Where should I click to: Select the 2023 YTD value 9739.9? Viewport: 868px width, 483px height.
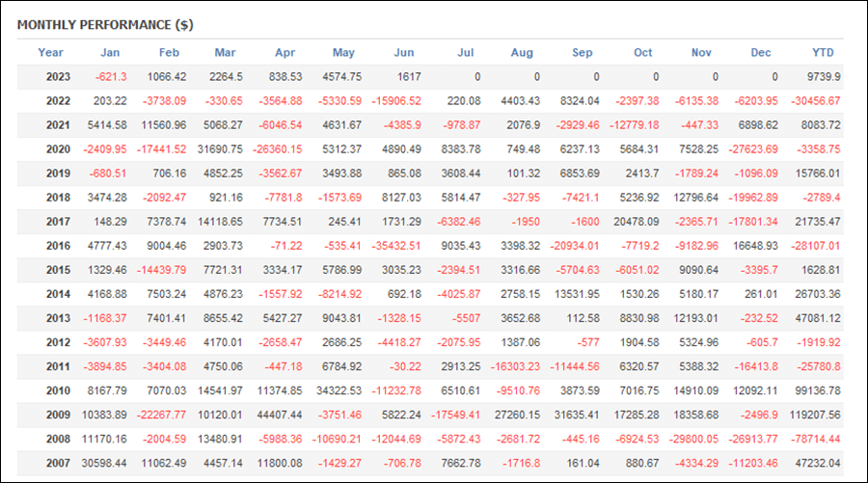pyautogui.click(x=822, y=77)
